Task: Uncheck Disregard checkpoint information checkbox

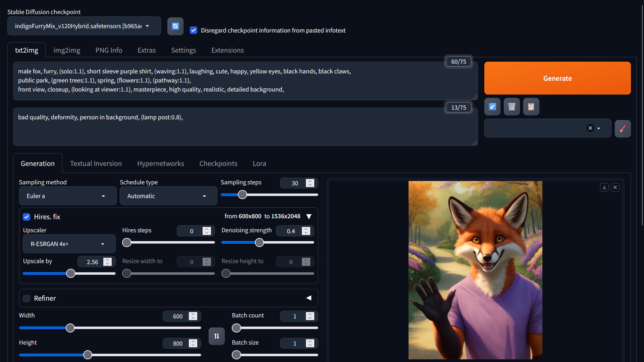Action: click(194, 30)
